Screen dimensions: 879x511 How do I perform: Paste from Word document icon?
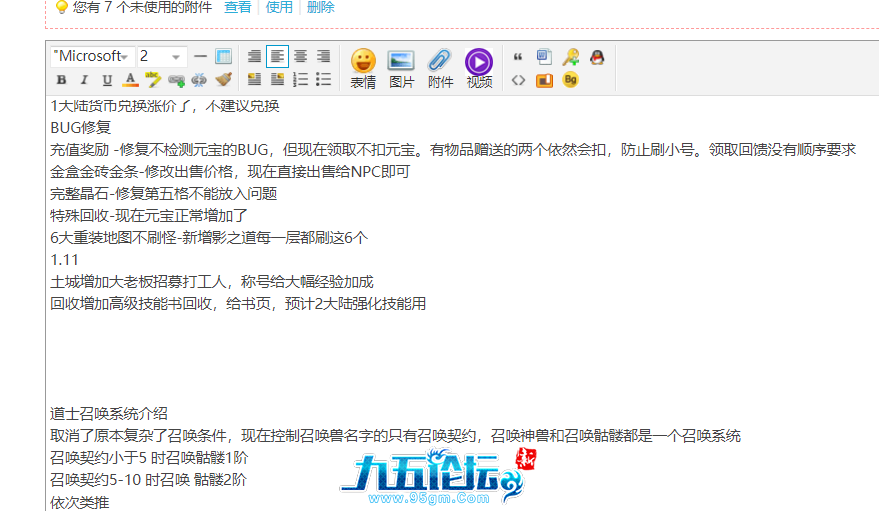544,57
